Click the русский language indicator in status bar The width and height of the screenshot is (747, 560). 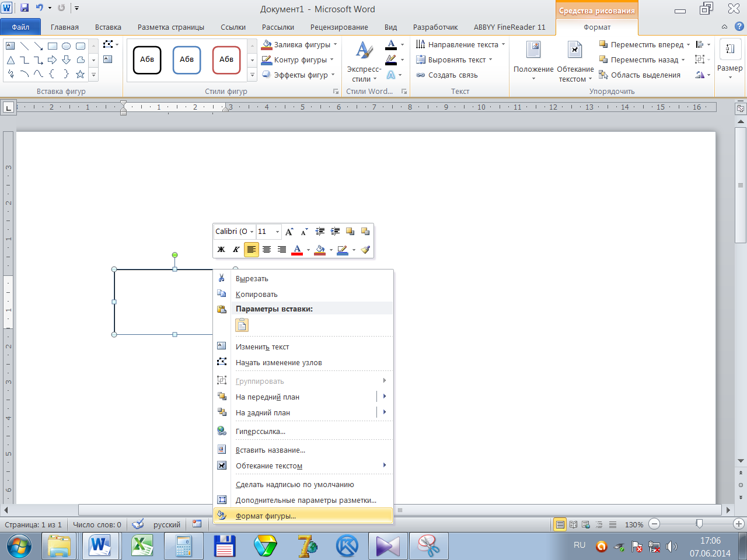[167, 524]
